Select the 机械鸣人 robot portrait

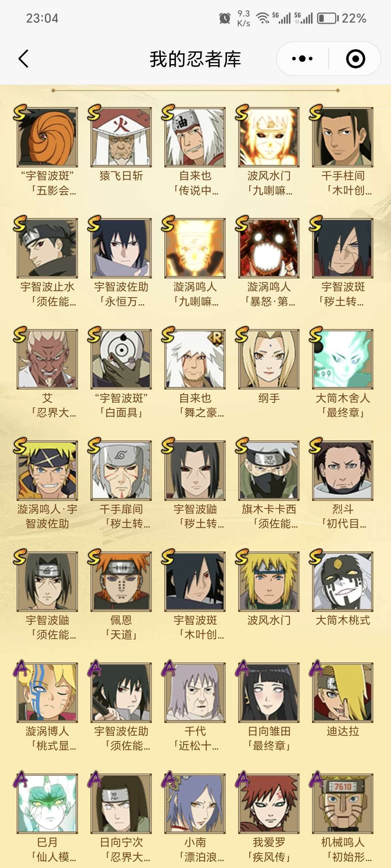(343, 804)
